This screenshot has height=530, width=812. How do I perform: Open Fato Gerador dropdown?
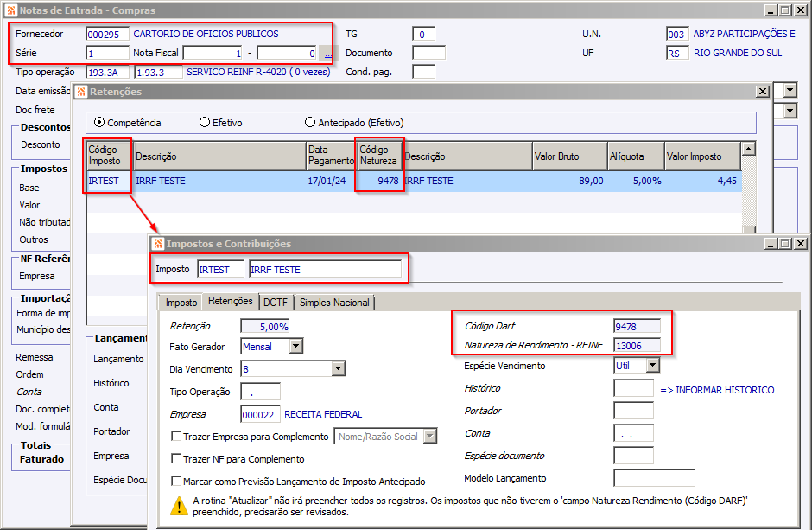pos(296,346)
